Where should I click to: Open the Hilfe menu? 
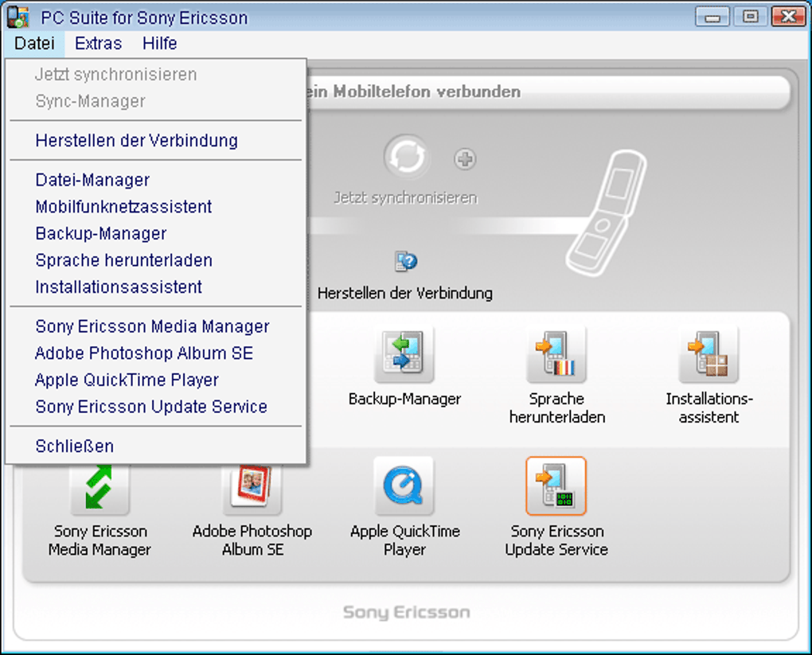[159, 44]
